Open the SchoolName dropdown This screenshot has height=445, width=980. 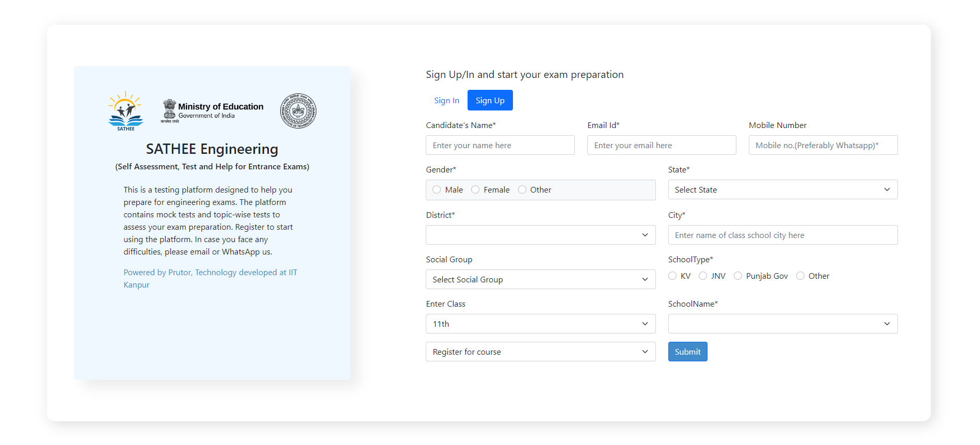pos(783,324)
